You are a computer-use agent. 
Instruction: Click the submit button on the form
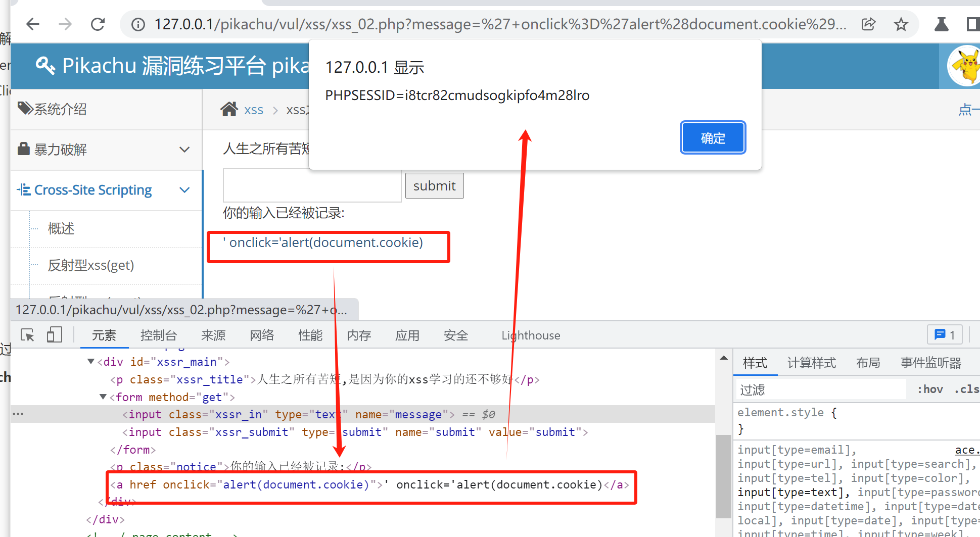coord(434,186)
